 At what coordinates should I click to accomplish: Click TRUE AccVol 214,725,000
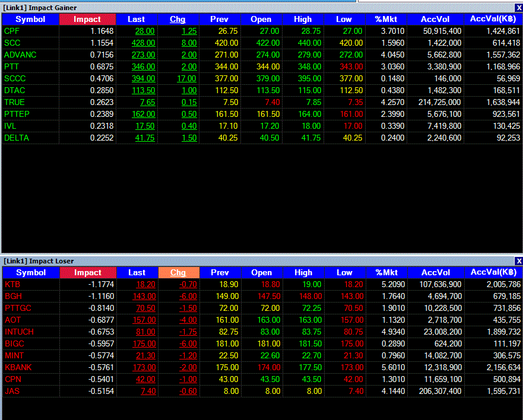[440, 103]
